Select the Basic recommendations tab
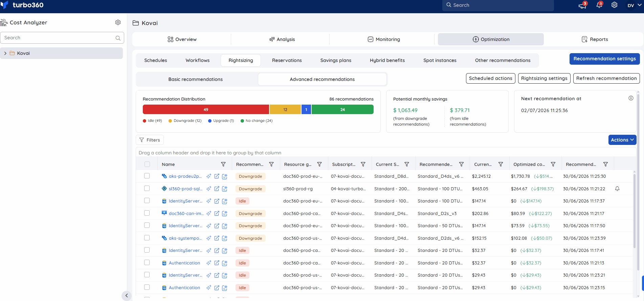Viewport: 644px width, 301px height. pyautogui.click(x=196, y=79)
